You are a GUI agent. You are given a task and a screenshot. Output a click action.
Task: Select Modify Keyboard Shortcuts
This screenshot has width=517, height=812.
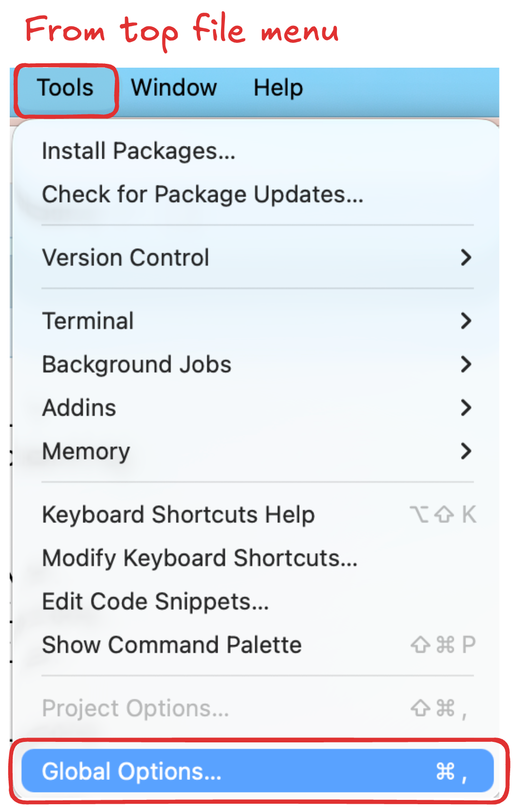pyautogui.click(x=200, y=558)
